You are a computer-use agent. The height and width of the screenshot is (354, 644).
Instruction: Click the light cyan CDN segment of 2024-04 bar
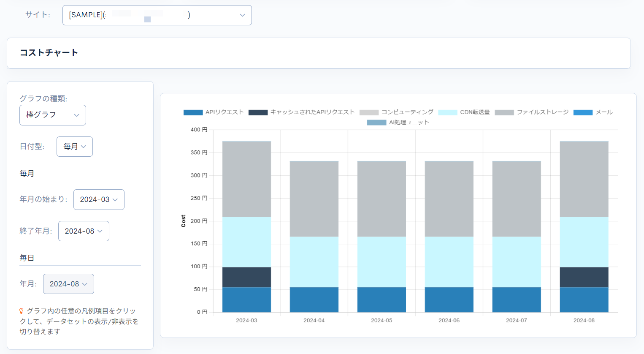[x=314, y=262]
